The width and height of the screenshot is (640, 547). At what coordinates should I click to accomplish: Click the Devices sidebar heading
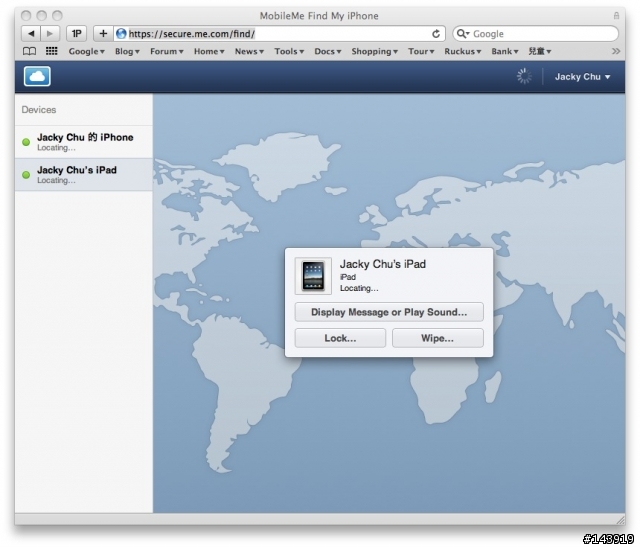[x=39, y=110]
